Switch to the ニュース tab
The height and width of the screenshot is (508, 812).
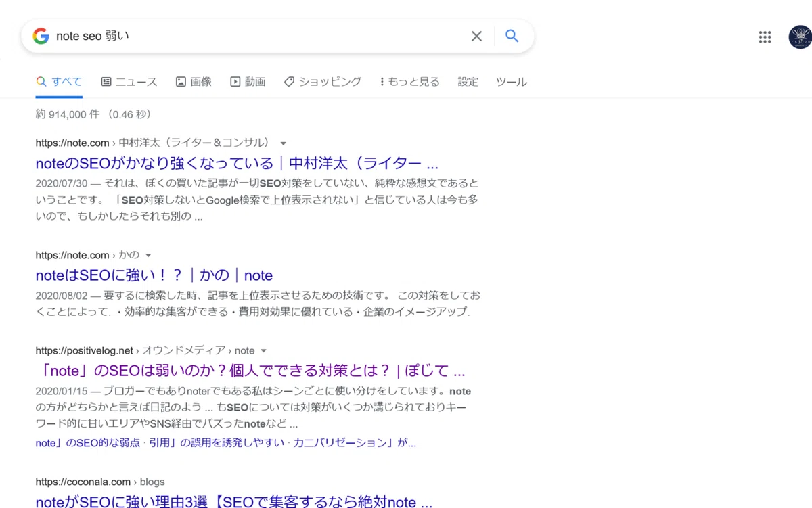click(x=129, y=82)
